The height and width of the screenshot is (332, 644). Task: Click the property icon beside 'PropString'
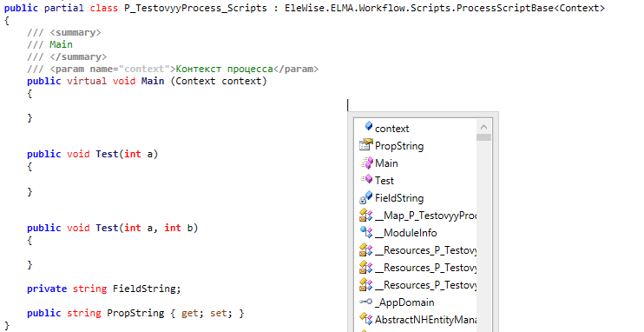(x=366, y=145)
